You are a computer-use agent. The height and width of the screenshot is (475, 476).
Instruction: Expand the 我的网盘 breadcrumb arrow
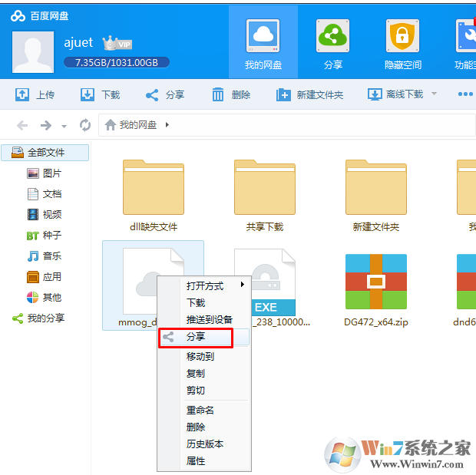click(167, 125)
